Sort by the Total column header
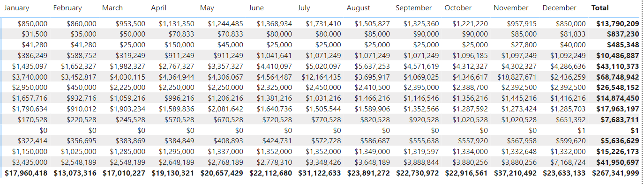This screenshot has width=644, height=184. coord(600,8)
